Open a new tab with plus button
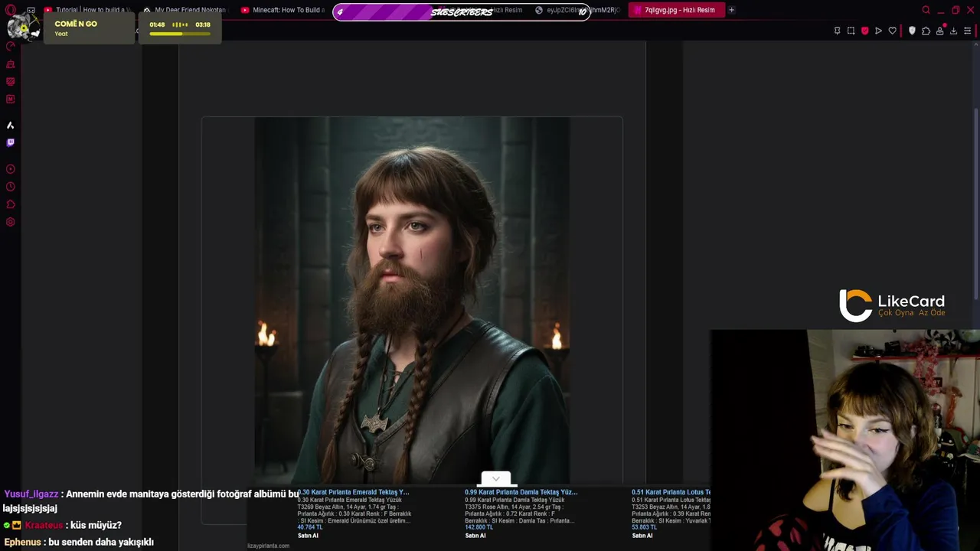 click(731, 10)
